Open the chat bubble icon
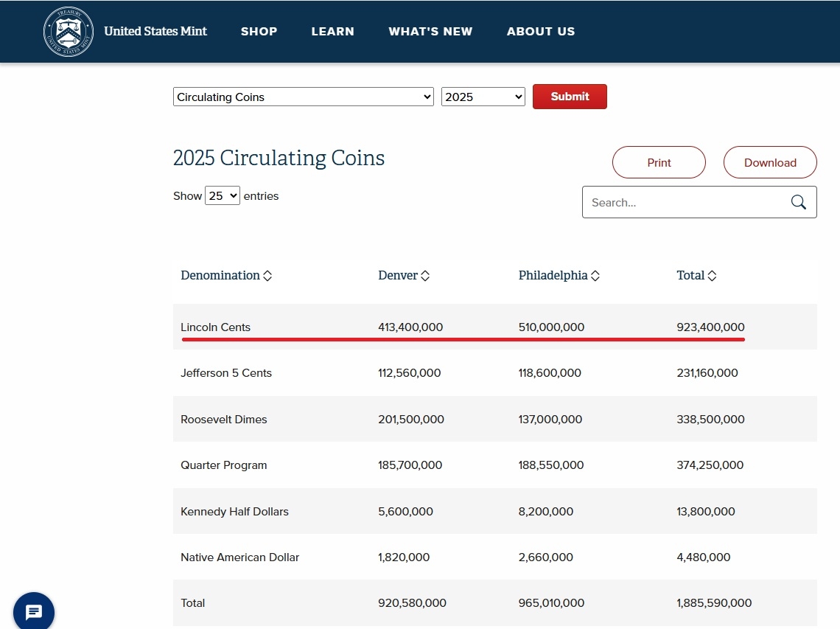The image size is (840, 629). click(x=34, y=611)
